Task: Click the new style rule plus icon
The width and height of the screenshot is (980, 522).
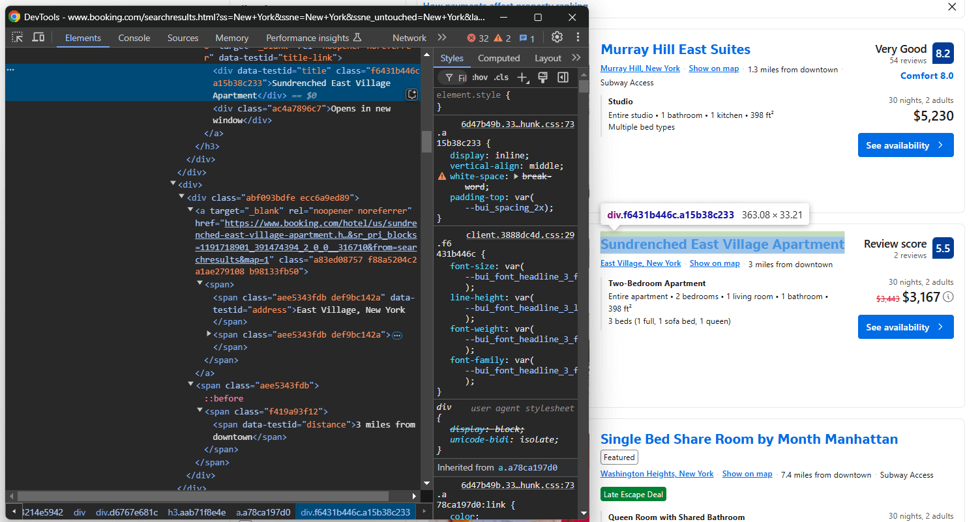Action: coord(522,78)
